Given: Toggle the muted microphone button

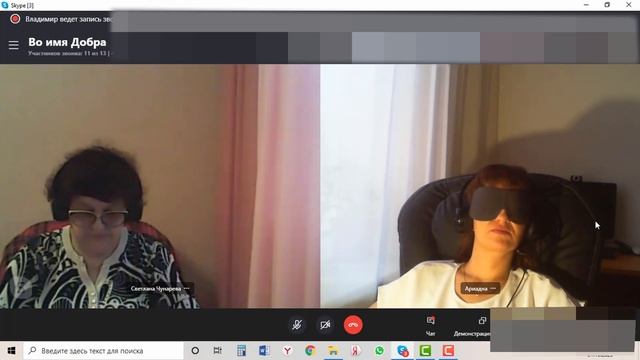Looking at the screenshot, I should coord(297,325).
